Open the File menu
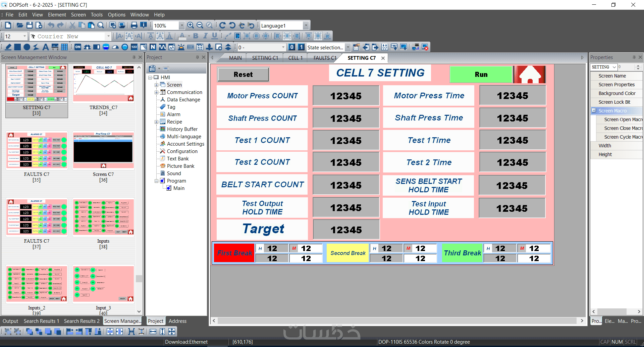Screen dimensions: 644x347 [x=9, y=15]
